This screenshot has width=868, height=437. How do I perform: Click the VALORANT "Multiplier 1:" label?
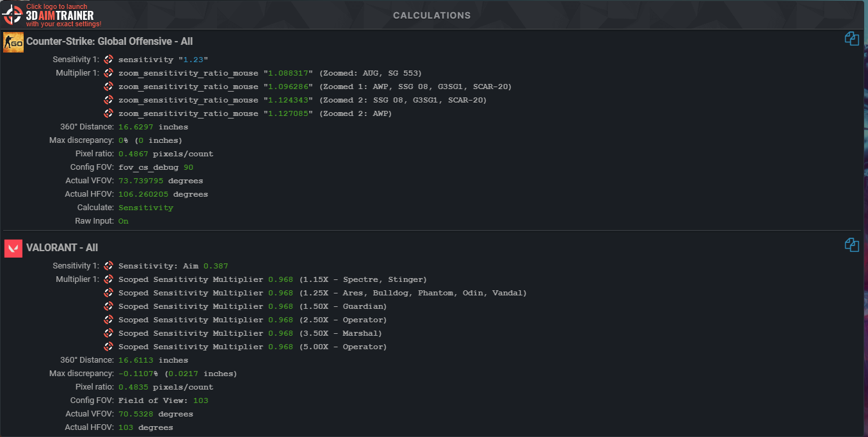[x=78, y=279]
